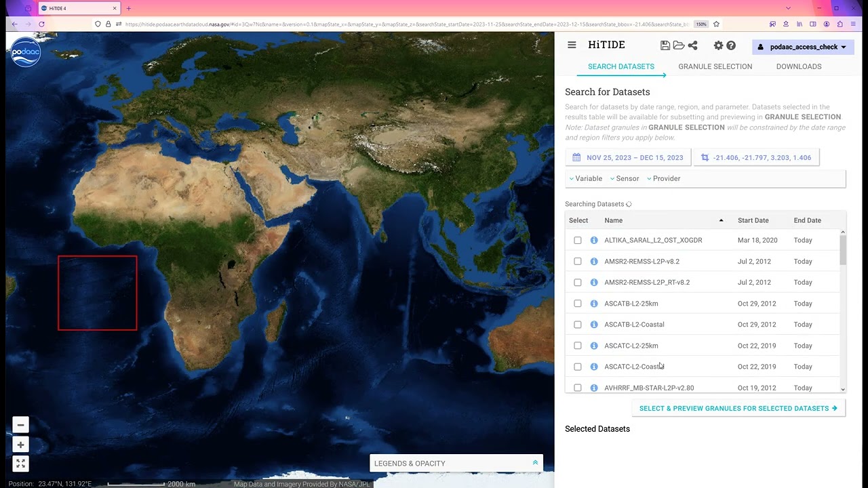This screenshot has height=488, width=868.
Task: Select the ASCATB-L2-Coastal checkbox
Action: click(x=578, y=325)
